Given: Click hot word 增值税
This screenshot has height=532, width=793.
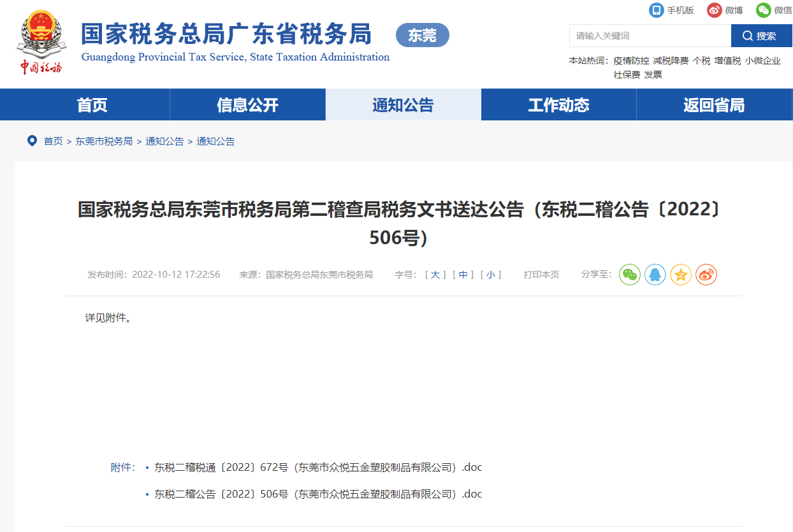Looking at the screenshot, I should coord(727,61).
